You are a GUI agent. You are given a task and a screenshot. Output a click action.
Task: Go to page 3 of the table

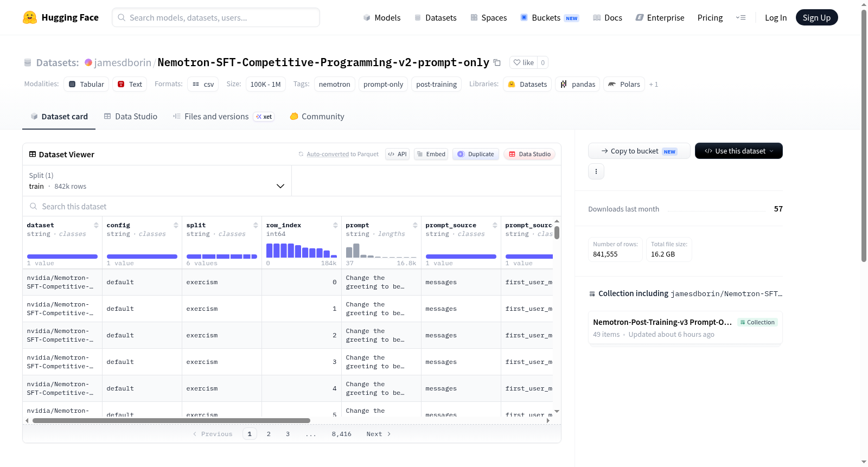288,434
